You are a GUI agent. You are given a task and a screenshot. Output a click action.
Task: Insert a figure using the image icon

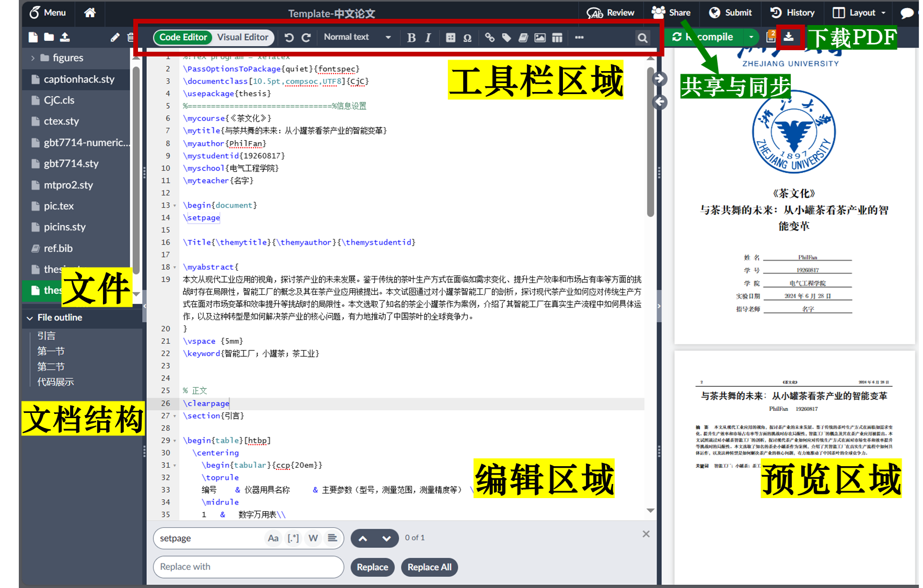pos(540,38)
